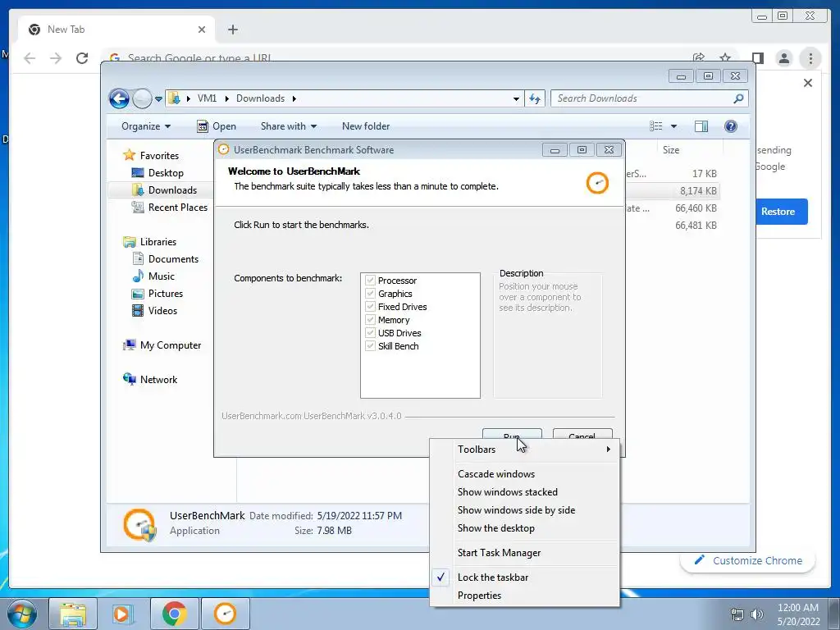Dismiss the Chrome restore popup with X

tap(808, 83)
